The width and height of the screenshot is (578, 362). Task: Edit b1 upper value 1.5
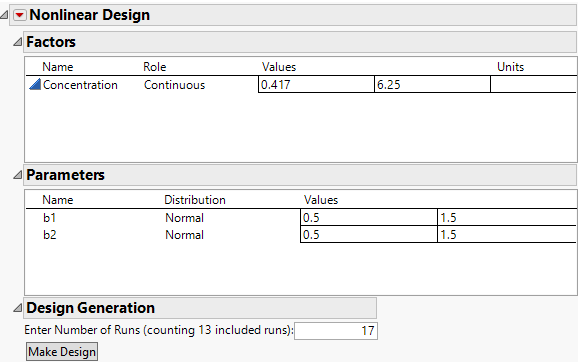[507, 217]
